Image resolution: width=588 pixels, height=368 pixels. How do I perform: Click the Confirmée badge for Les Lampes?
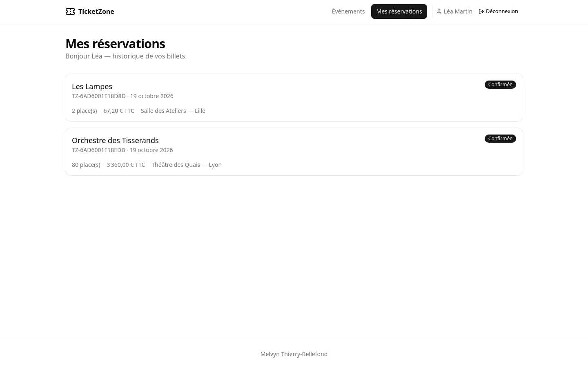click(x=500, y=85)
